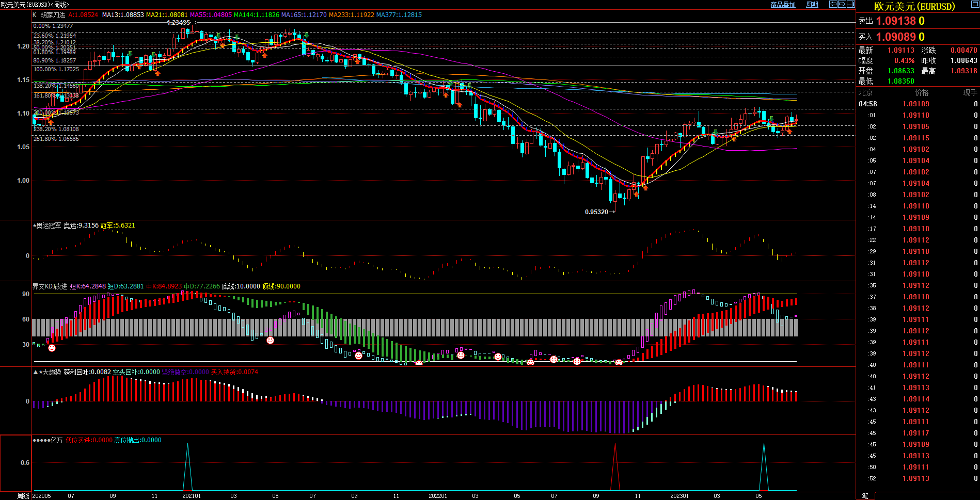The height and width of the screenshot is (500, 980).
Task: Select the 笔 tab at panel bottom
Action: coord(865,496)
